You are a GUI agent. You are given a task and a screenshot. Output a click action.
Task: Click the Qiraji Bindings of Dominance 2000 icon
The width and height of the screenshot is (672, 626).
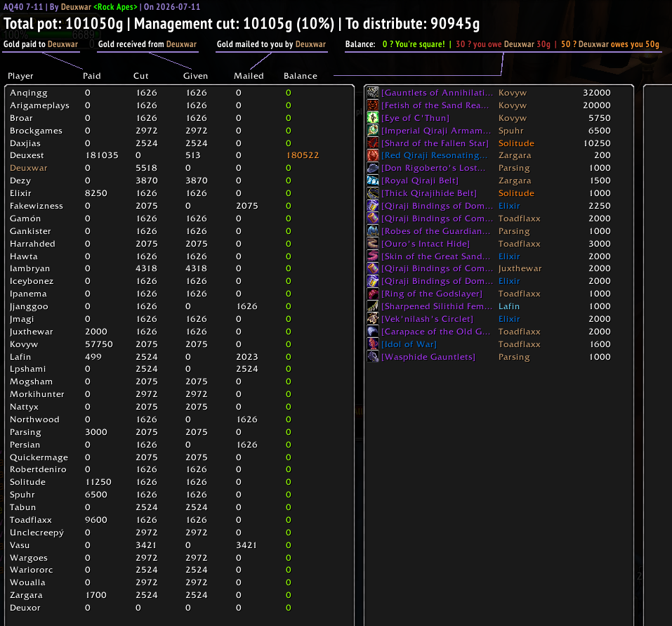(x=373, y=281)
